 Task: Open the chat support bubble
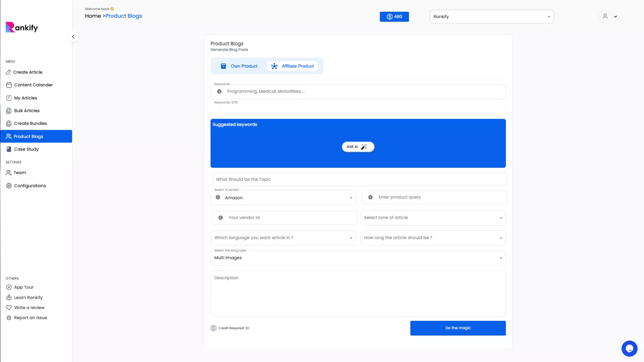[x=629, y=349]
